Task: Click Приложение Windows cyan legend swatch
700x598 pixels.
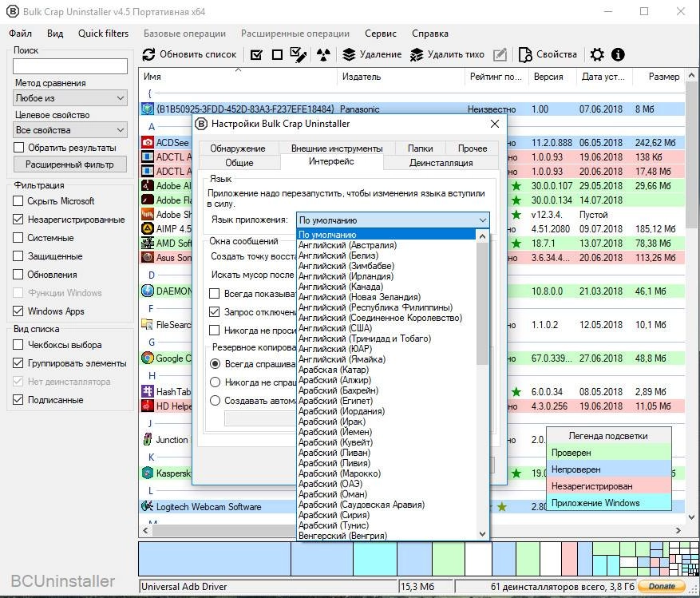Action: 608,503
